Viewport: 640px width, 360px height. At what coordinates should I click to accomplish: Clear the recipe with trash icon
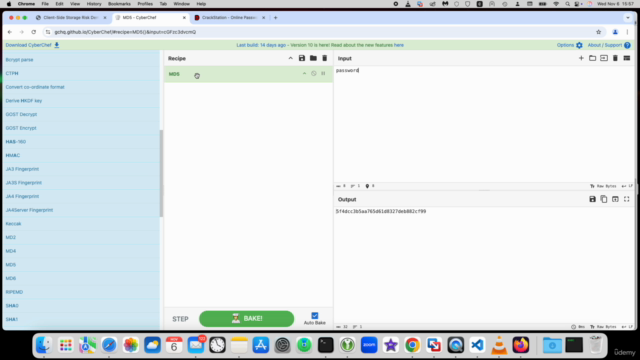point(324,58)
